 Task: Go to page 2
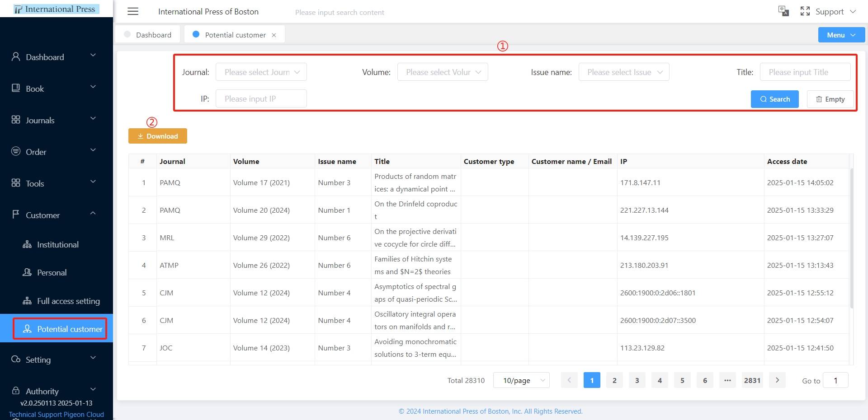(x=614, y=380)
